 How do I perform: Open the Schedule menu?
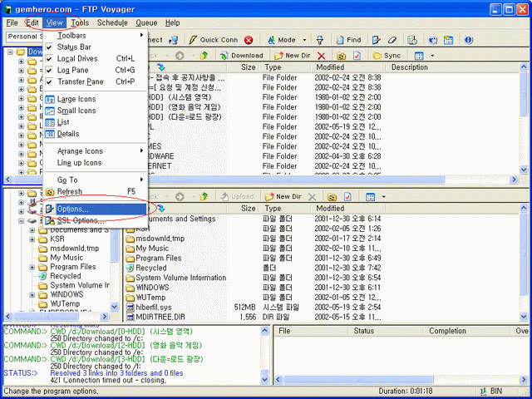tap(112, 22)
